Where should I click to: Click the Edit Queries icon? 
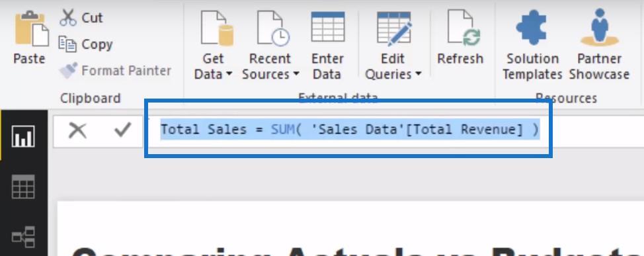pyautogui.click(x=394, y=28)
